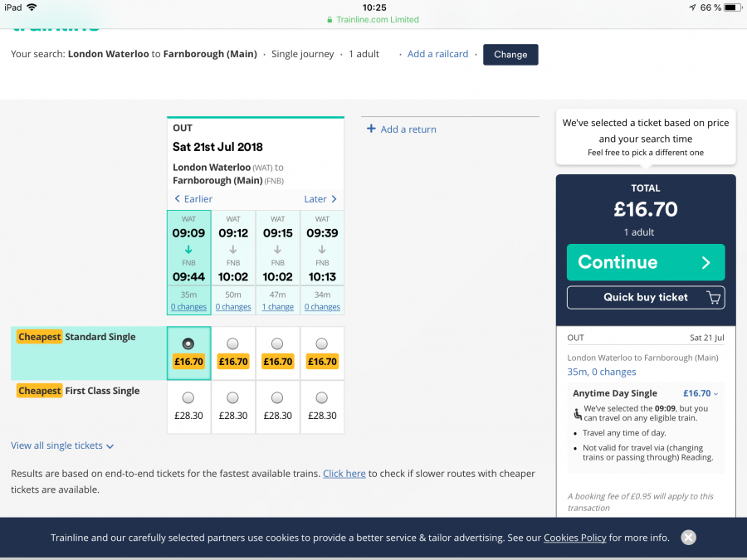Click the Trainline logo at top left

[55, 25]
